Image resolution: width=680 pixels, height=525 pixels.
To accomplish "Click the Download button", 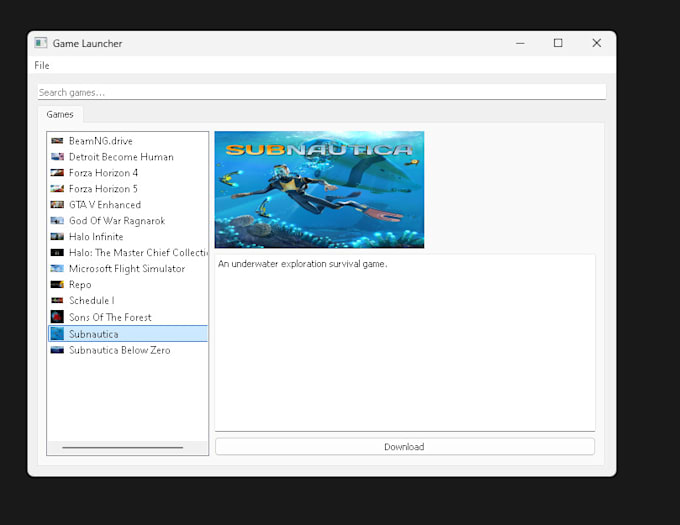I will click(405, 447).
